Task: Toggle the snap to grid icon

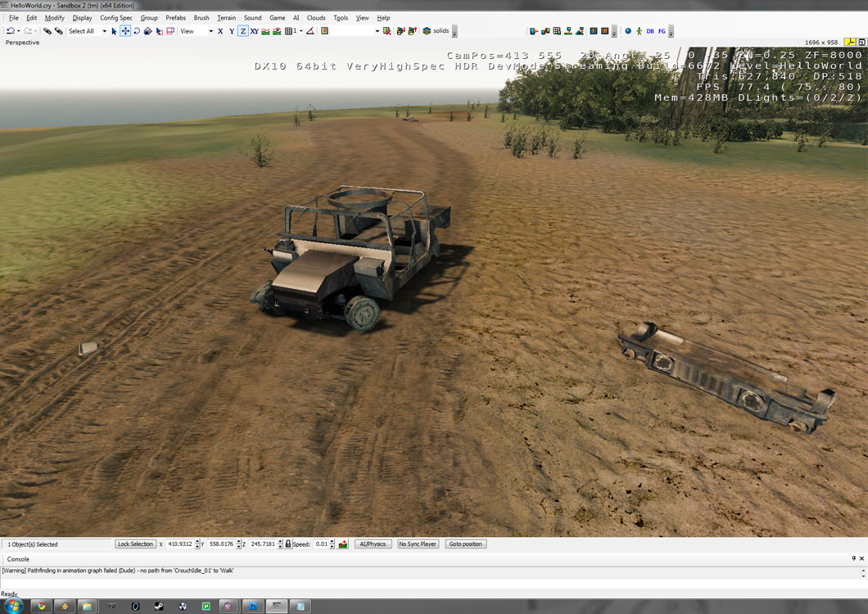Action: tap(290, 31)
